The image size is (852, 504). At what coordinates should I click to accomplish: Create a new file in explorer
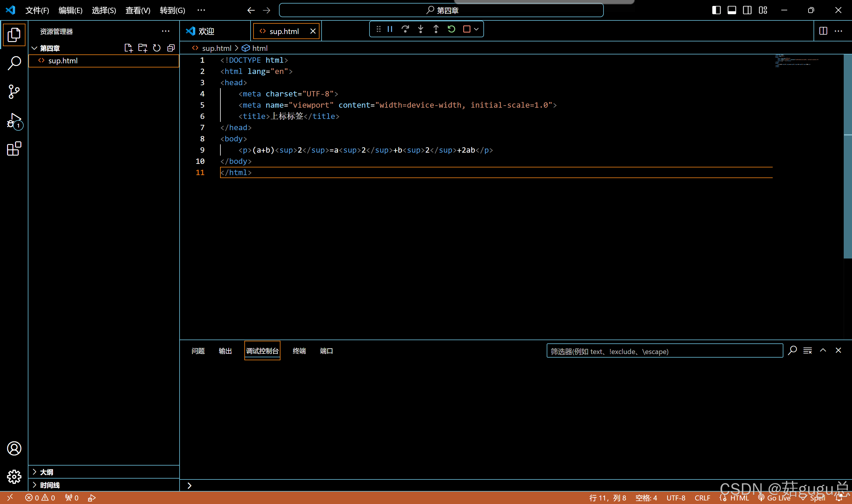click(128, 48)
